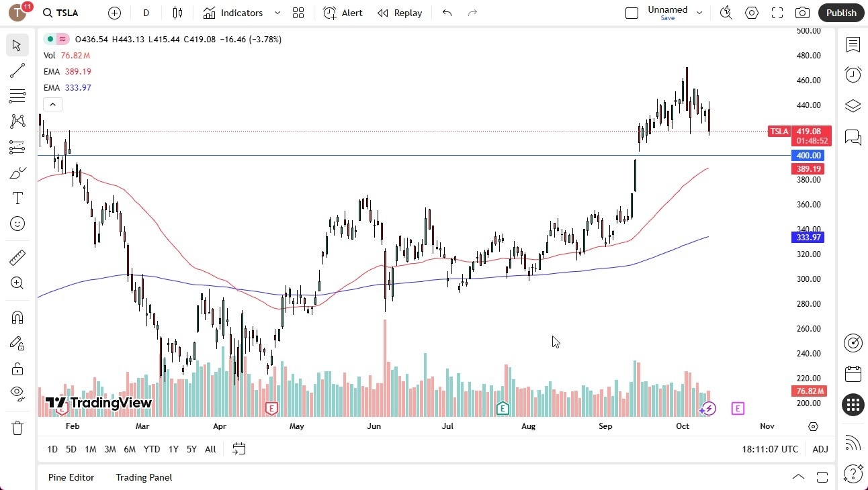
Task: Activate the Measure ruler tool
Action: coord(17,257)
